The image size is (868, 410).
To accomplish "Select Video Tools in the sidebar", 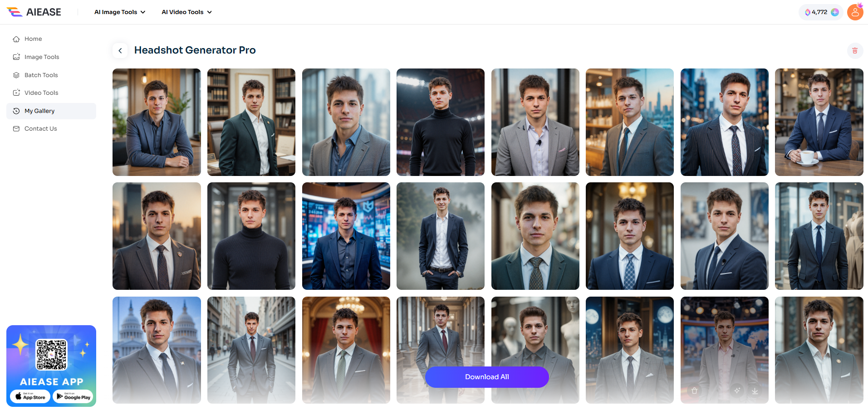I will coord(41,93).
